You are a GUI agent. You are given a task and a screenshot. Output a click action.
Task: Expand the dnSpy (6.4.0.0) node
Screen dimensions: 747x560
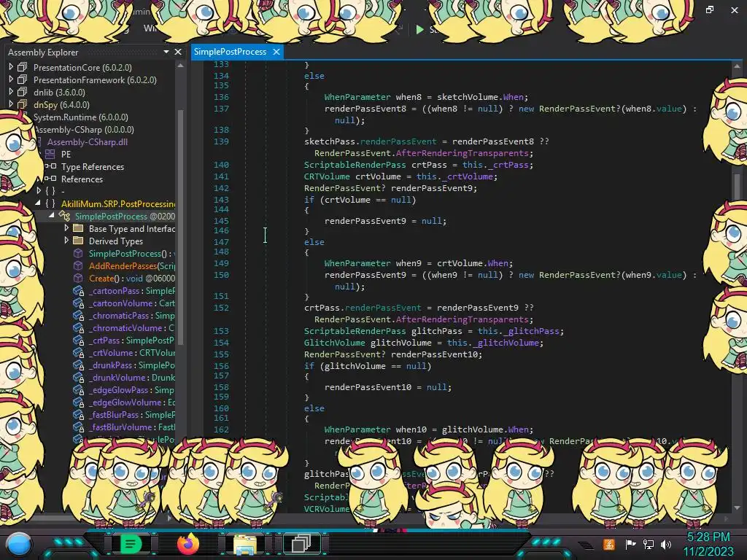10,104
